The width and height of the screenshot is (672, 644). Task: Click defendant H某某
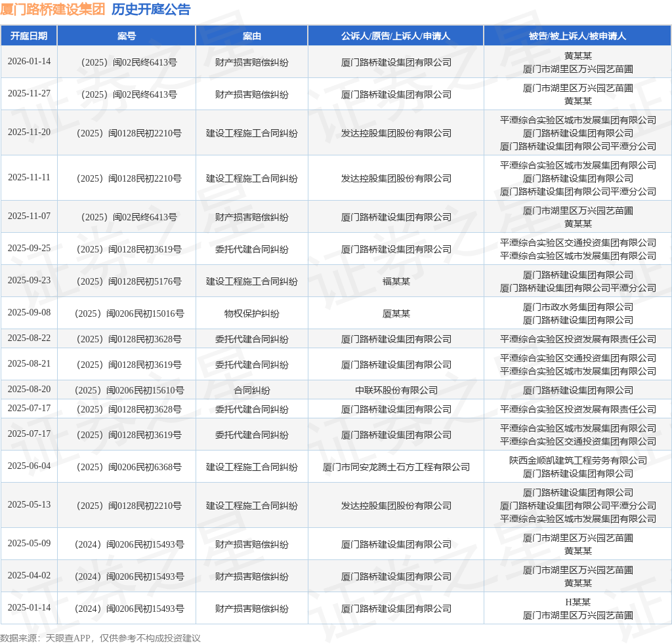tap(577, 602)
